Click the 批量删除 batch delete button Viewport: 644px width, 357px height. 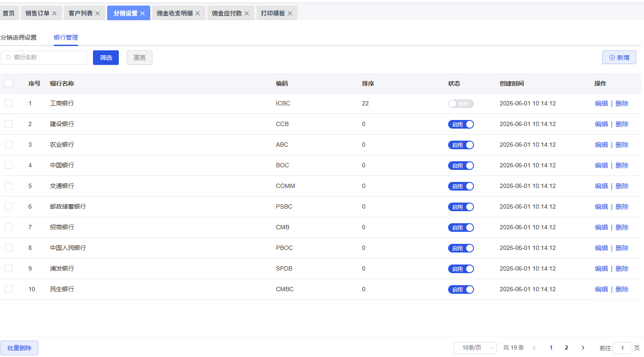click(19, 348)
